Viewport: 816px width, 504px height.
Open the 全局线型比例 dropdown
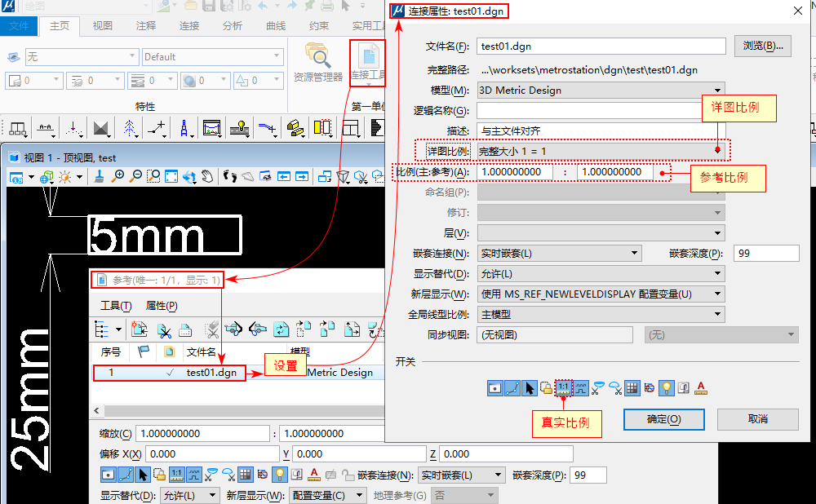tap(601, 314)
